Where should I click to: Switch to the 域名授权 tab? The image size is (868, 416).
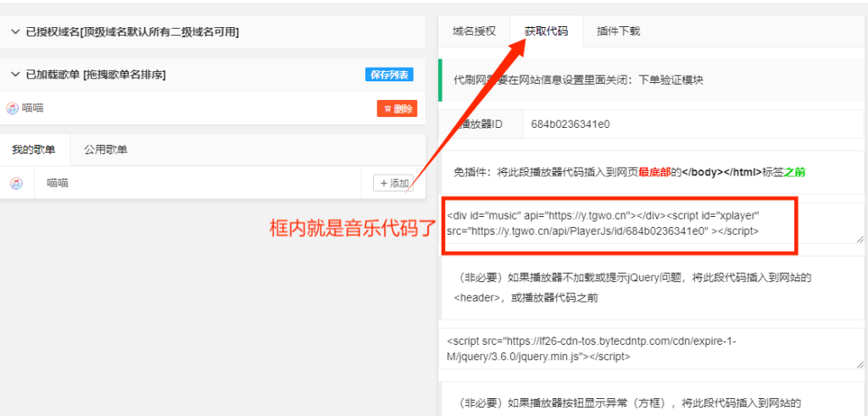click(474, 31)
